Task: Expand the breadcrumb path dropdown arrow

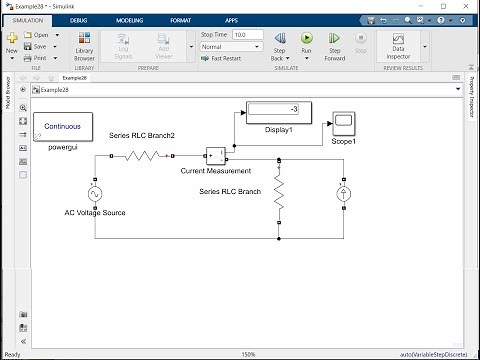Action: tap(458, 89)
